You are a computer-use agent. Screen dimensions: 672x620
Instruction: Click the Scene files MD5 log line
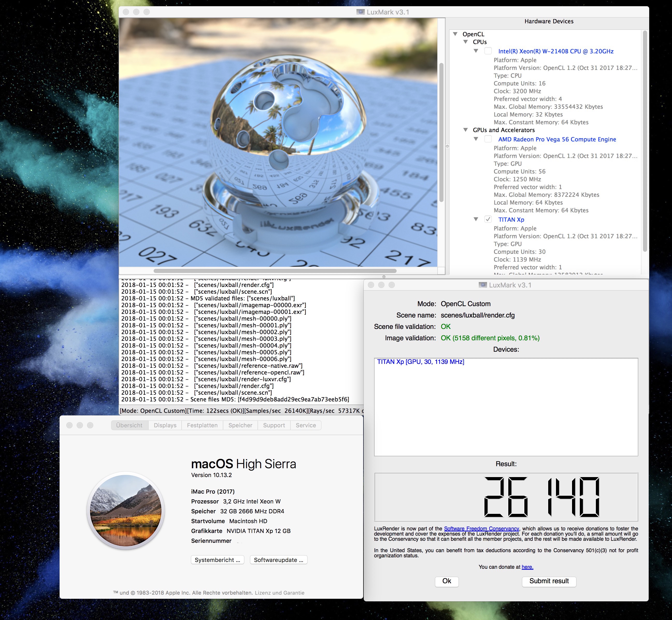coord(235,399)
